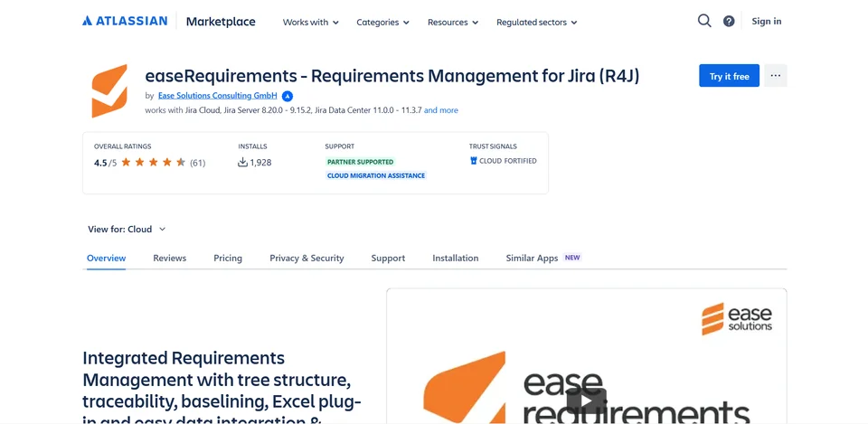Click the easeRequirements orange app logo
The height and width of the screenshot is (424, 868).
(x=109, y=90)
